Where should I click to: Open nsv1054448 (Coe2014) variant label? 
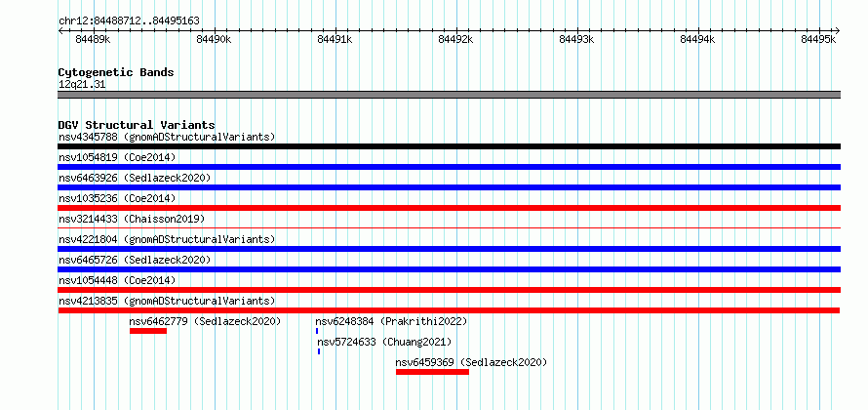(x=117, y=280)
